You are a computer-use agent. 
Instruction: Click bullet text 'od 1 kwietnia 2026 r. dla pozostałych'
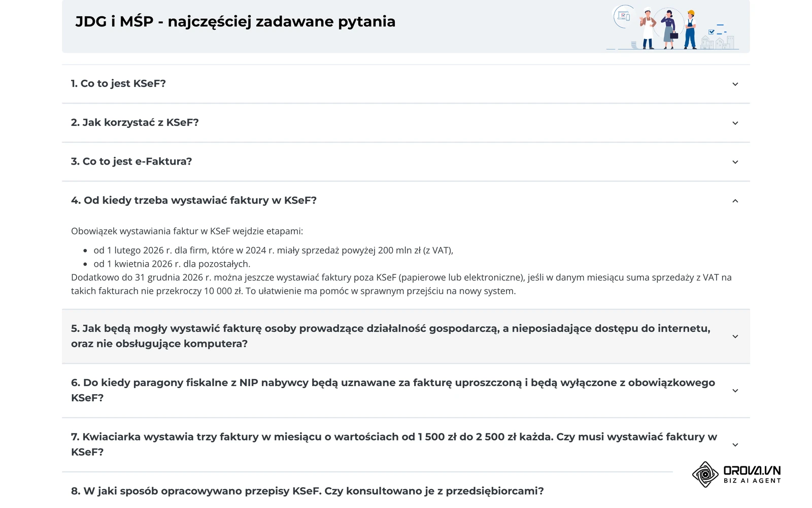[x=172, y=264]
